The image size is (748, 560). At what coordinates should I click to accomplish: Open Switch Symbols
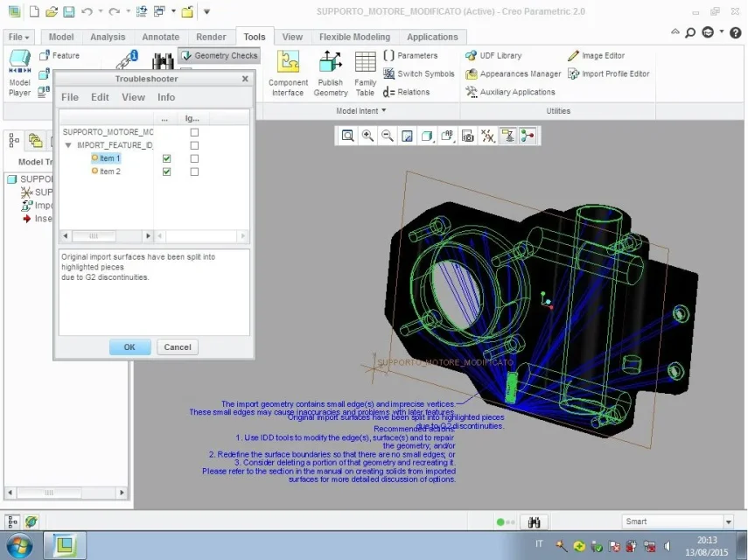coord(419,73)
